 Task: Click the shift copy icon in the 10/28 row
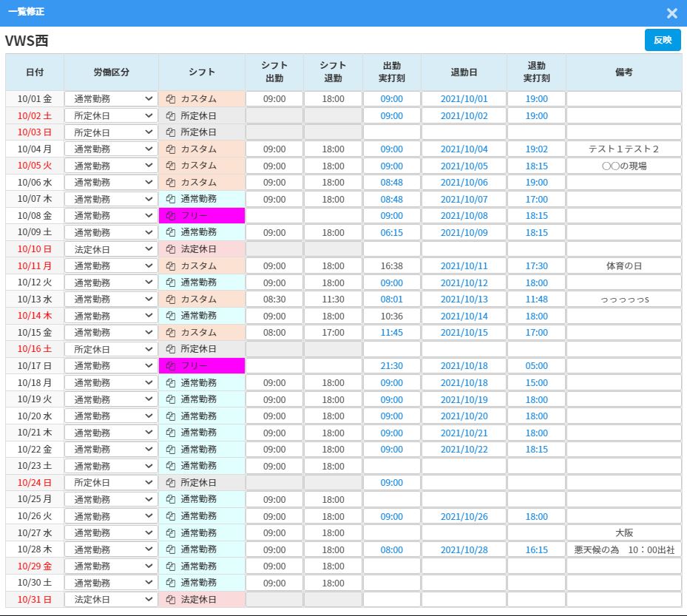click(x=171, y=549)
